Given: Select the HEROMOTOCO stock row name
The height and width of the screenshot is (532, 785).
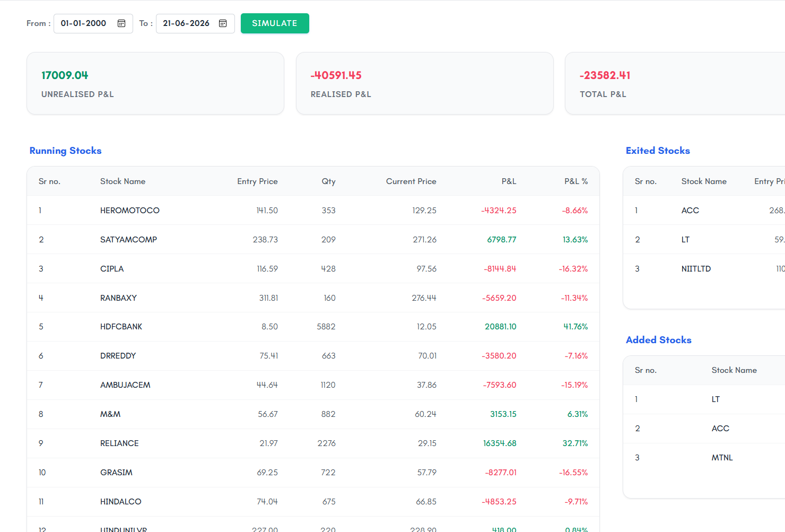Looking at the screenshot, I should [x=130, y=211].
